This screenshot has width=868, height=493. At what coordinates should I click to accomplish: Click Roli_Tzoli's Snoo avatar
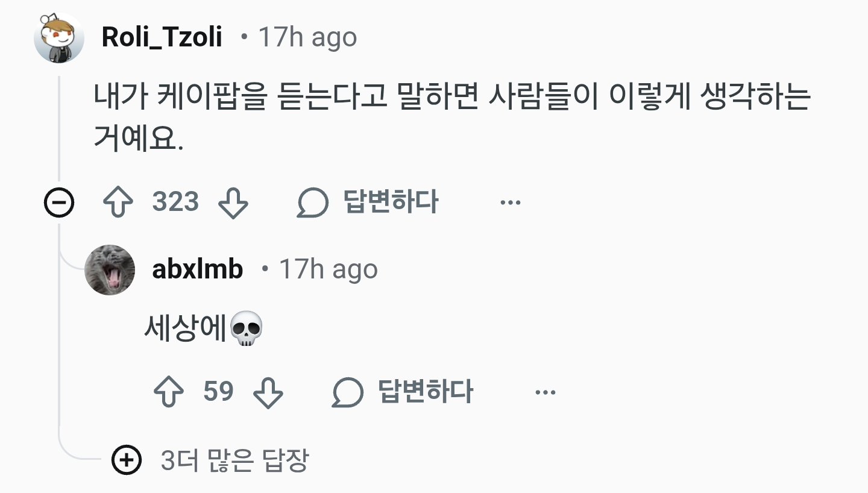[58, 36]
